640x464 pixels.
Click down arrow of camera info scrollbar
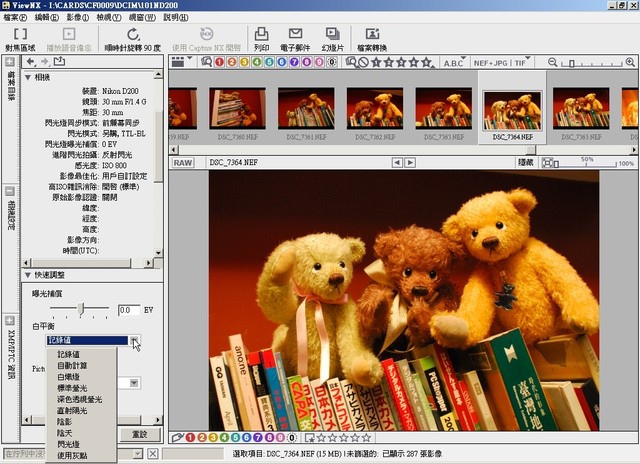click(x=158, y=253)
